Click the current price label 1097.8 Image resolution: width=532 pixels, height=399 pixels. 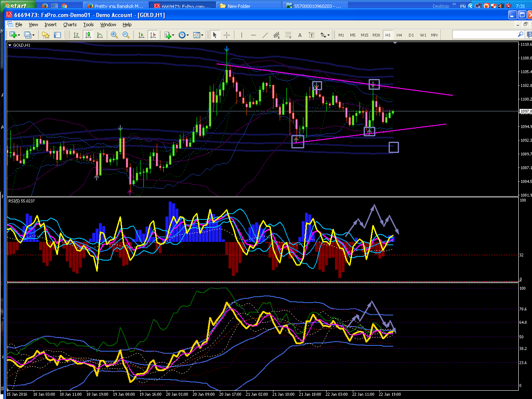tap(526, 111)
